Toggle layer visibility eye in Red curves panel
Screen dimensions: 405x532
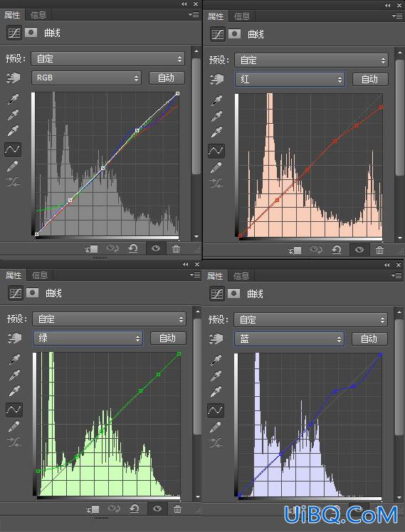(x=359, y=250)
